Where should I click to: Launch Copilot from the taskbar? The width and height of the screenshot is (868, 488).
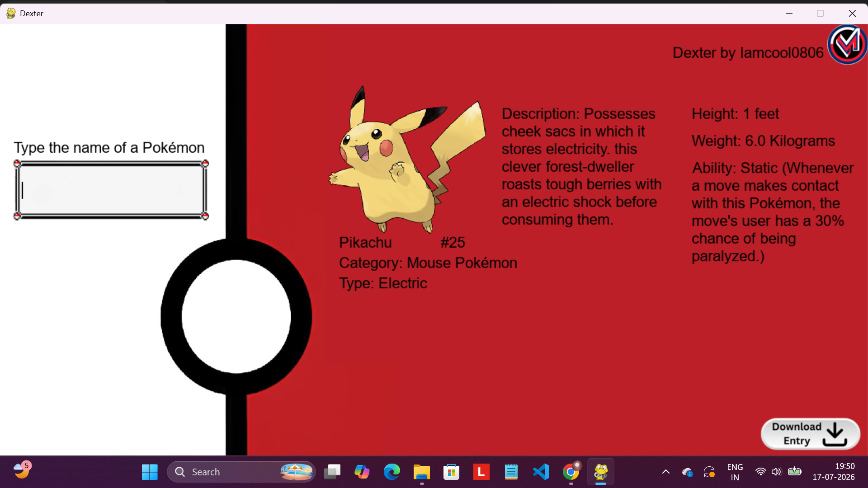362,472
